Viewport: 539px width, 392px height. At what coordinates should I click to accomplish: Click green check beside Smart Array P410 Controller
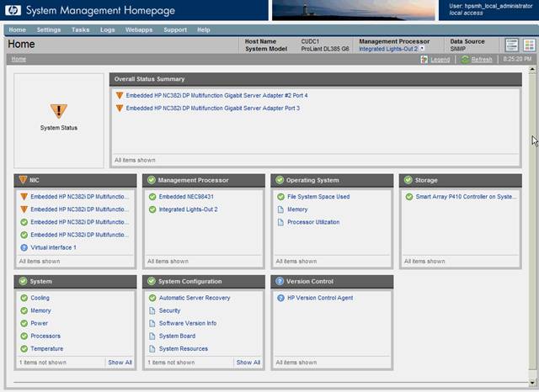pos(409,197)
